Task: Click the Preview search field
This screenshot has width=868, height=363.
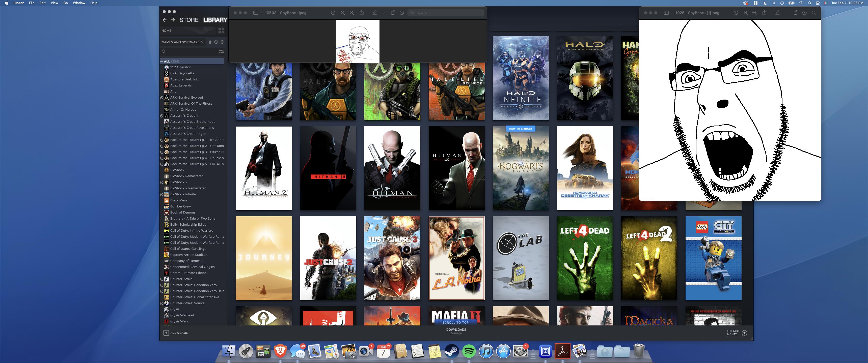Action: (x=446, y=13)
